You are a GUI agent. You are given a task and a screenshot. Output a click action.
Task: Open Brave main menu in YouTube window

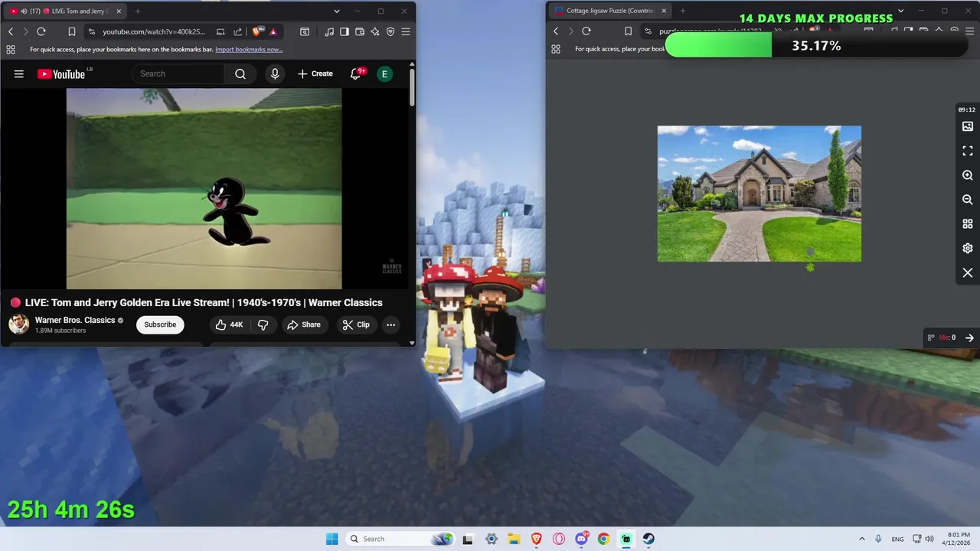coord(406,31)
